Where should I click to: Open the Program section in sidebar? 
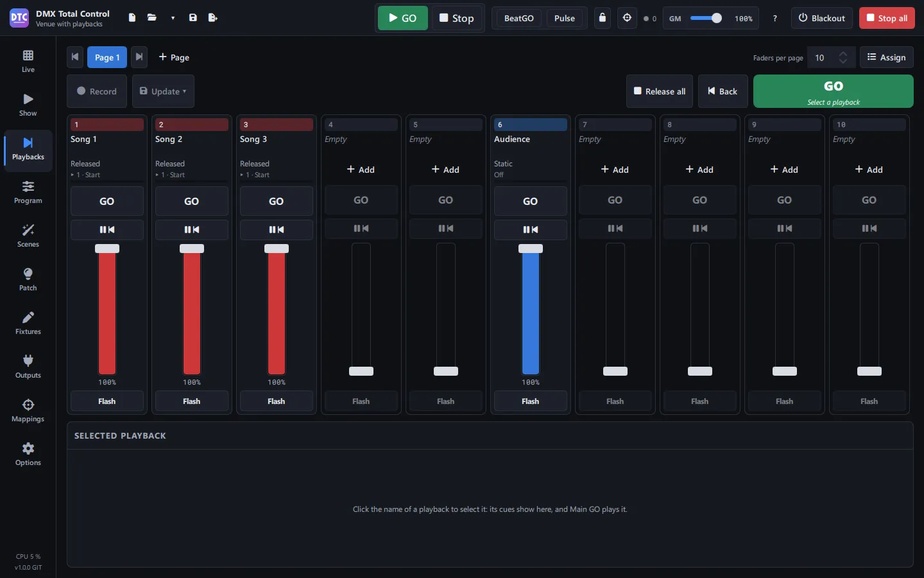[x=28, y=192]
